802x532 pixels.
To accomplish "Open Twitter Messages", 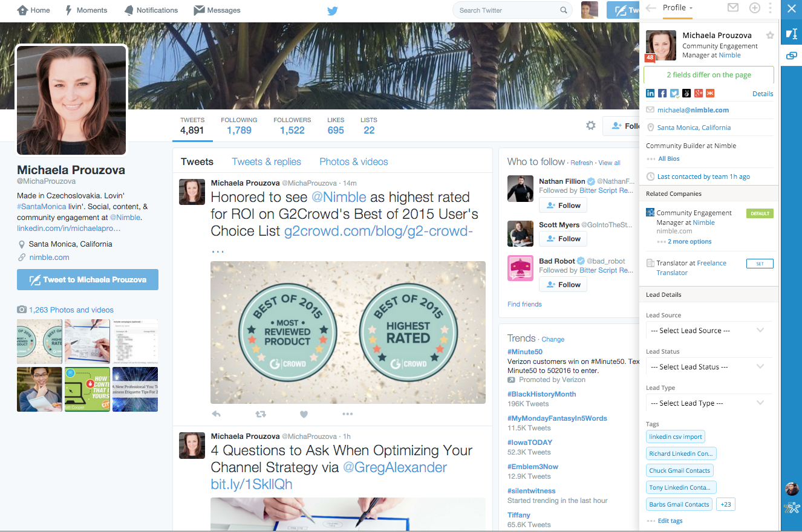I will (x=217, y=10).
